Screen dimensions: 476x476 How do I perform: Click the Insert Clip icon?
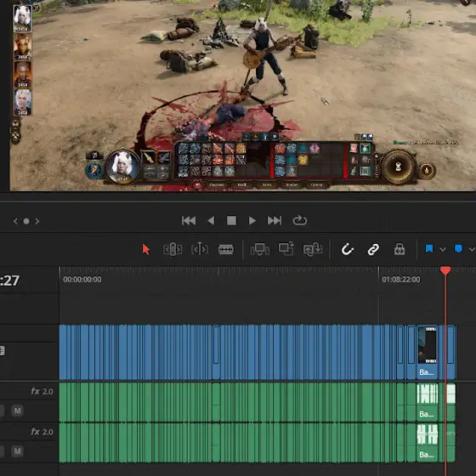point(259,249)
